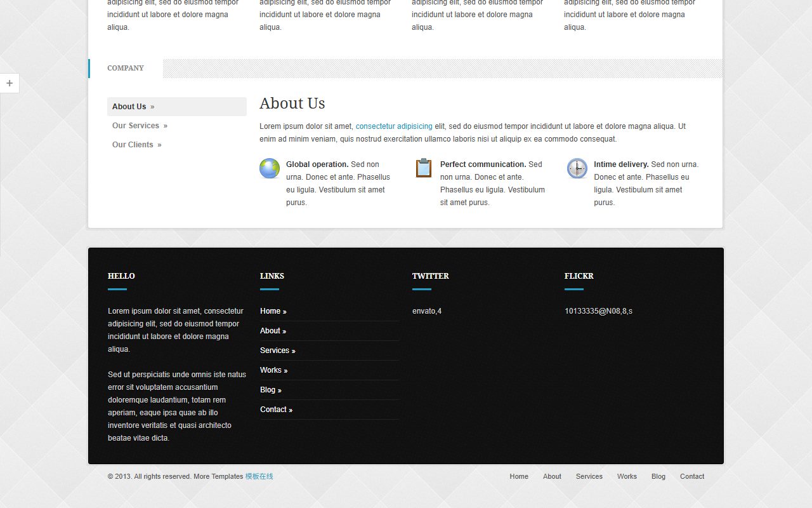Go to Contact in bottom footer menu

coord(692,476)
